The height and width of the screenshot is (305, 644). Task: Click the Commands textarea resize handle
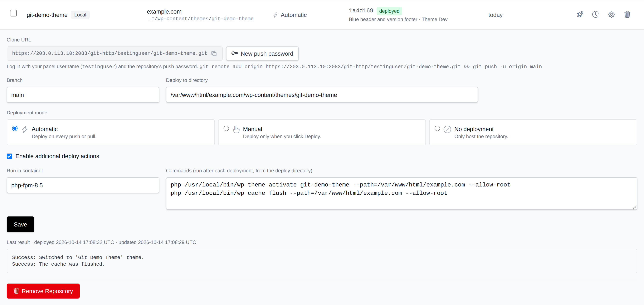tap(634, 207)
